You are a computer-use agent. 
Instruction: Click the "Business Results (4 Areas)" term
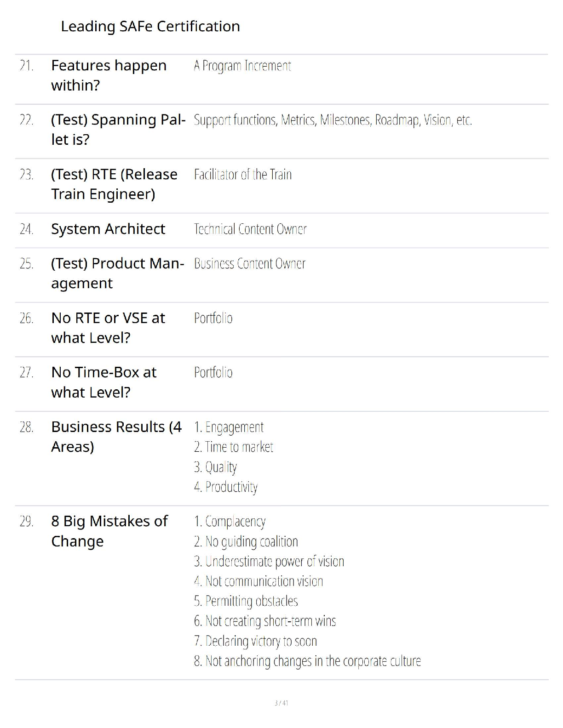point(116,437)
